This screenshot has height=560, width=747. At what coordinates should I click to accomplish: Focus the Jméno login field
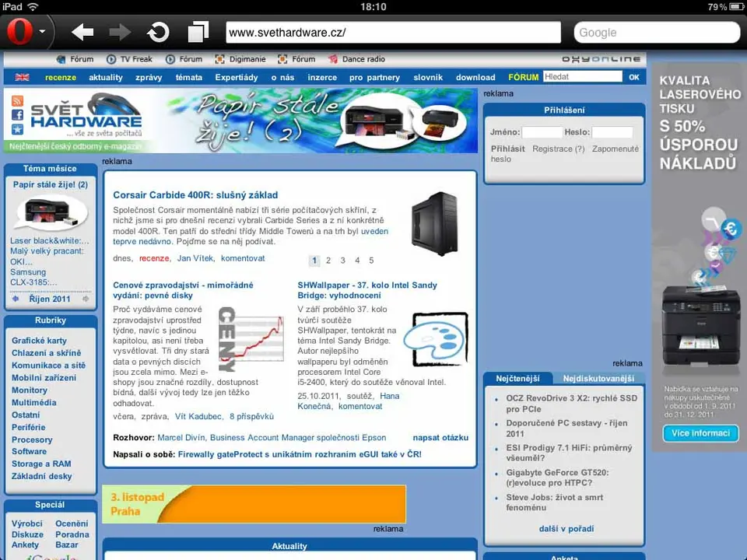click(542, 132)
